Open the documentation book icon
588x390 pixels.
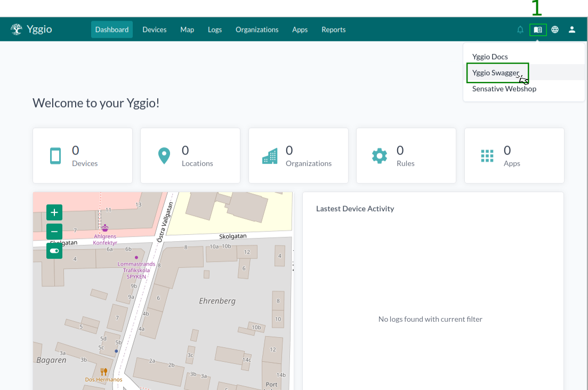click(538, 30)
